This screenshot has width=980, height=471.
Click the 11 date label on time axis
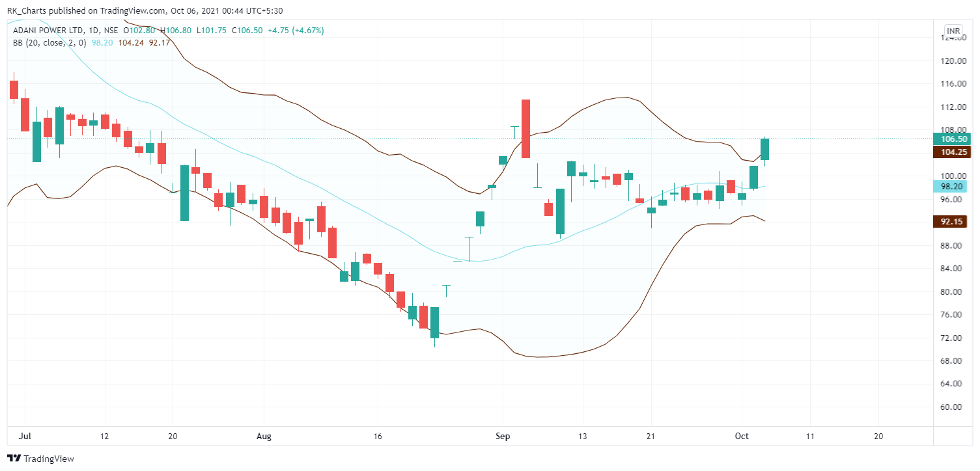tap(810, 437)
